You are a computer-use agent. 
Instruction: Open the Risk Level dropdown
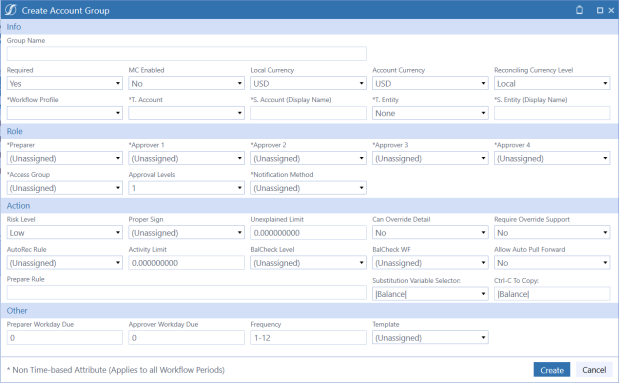(65, 233)
